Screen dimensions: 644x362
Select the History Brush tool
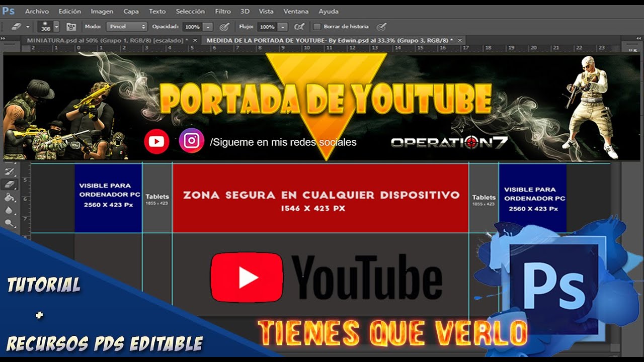[x=10, y=172]
